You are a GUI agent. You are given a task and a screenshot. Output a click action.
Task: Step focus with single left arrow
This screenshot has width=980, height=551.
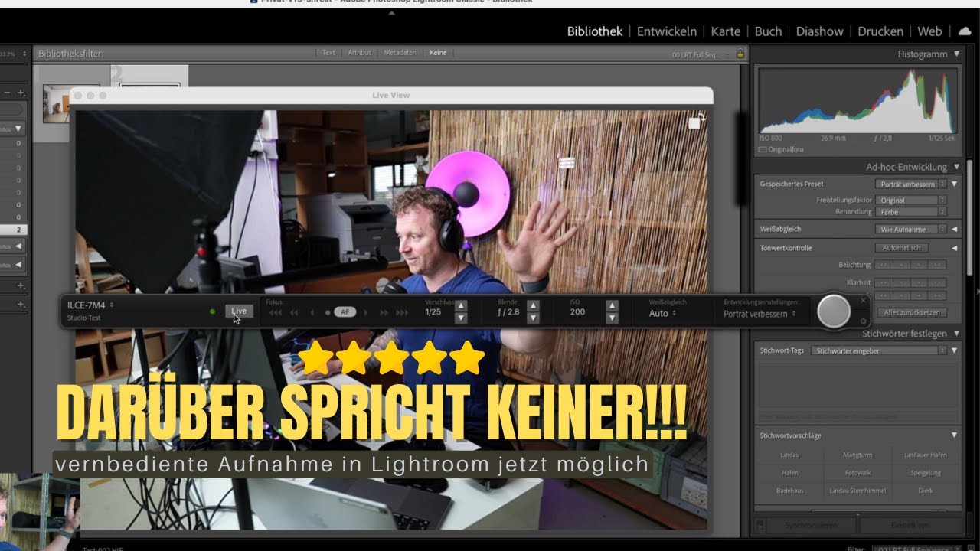pos(312,312)
